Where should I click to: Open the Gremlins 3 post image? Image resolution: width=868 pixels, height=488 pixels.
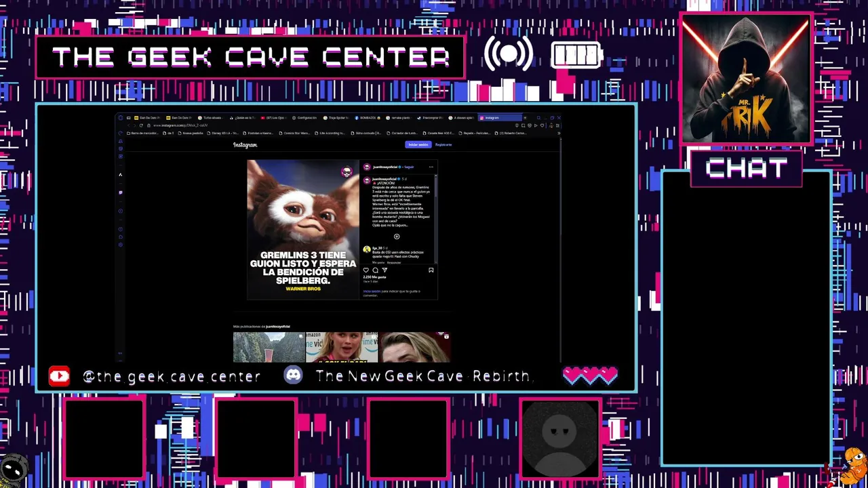303,230
